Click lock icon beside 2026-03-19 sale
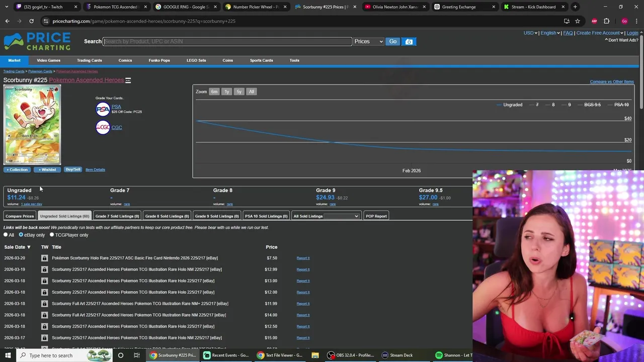The height and width of the screenshot is (362, 644). (x=44, y=269)
